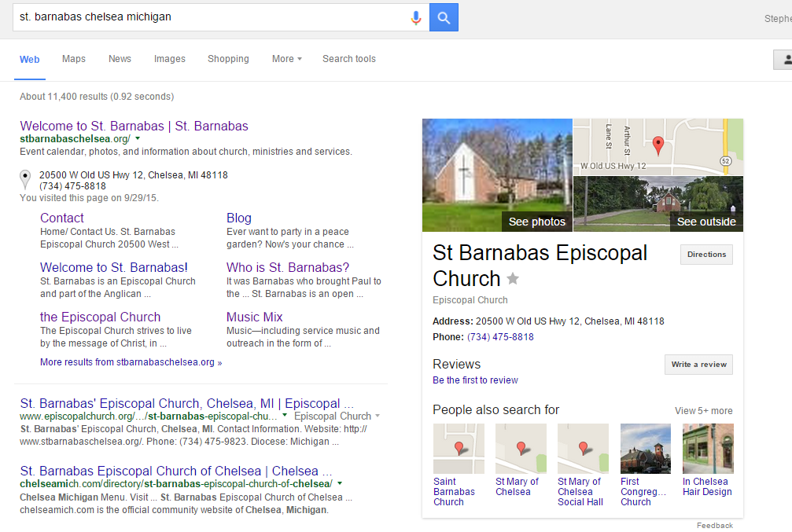Open the Music Mix sitelink
This screenshot has height=532, width=792.
click(255, 317)
